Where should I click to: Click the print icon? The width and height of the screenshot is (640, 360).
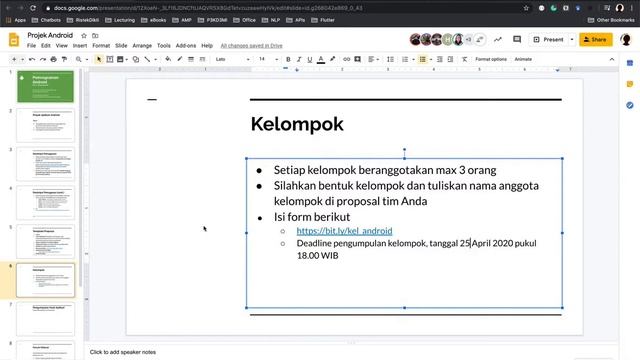tap(53, 60)
